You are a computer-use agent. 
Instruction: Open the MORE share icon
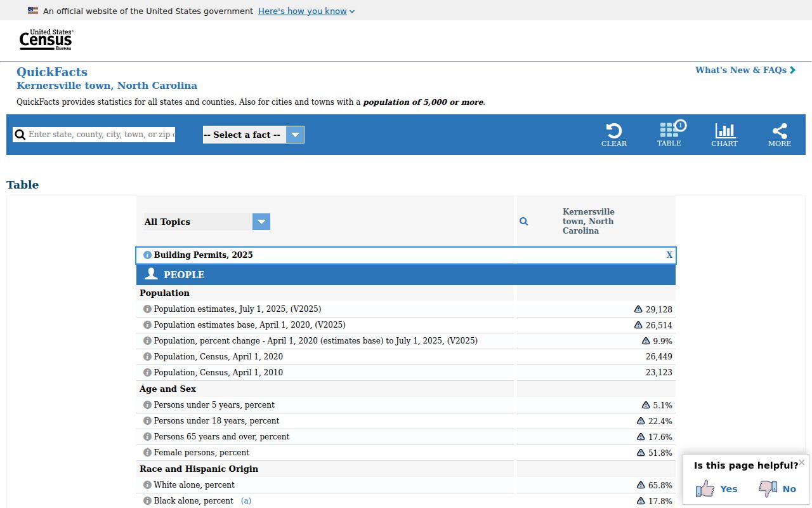[780, 135]
